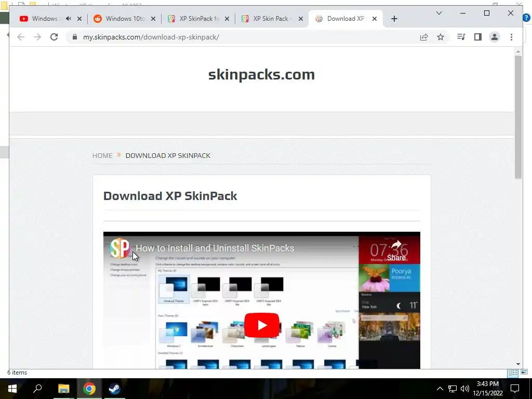Screen dimensions: 532x399
Task: Click Explorer window details view icon
Action: point(513,373)
